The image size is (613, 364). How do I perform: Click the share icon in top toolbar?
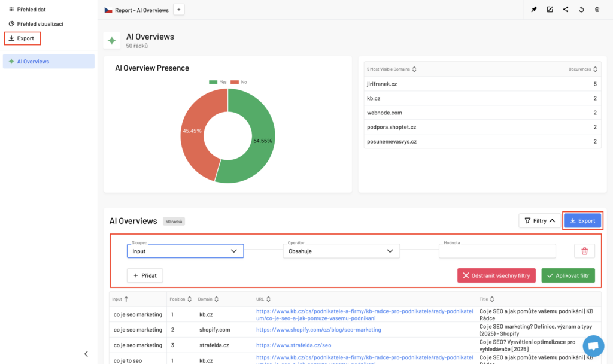coord(566,10)
